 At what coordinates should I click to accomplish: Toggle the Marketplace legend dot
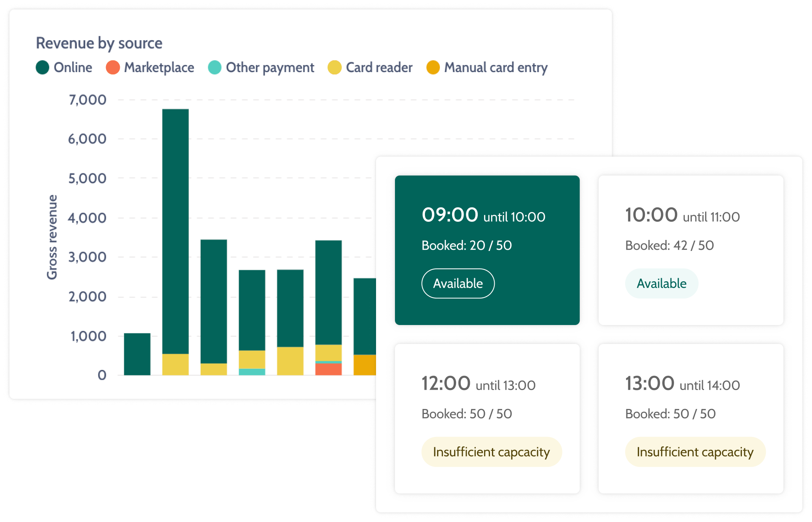point(113,67)
